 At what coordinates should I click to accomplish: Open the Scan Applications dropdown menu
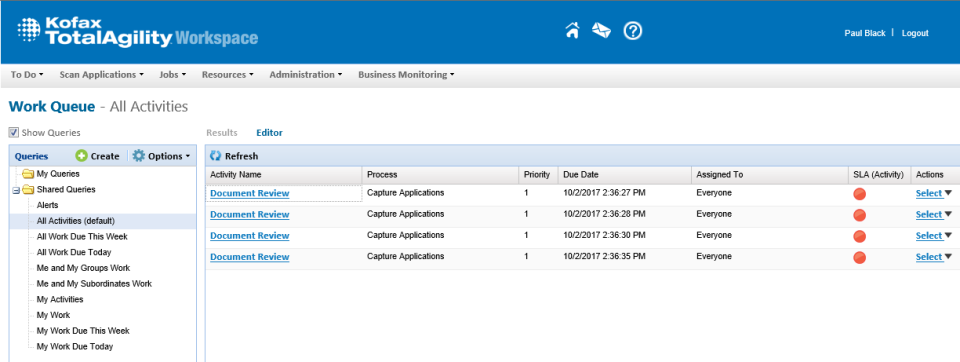tap(101, 75)
